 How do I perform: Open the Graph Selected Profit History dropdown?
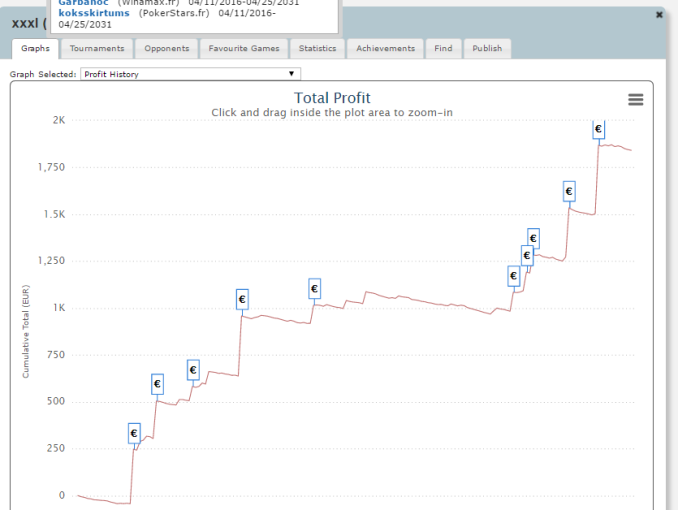[192, 74]
